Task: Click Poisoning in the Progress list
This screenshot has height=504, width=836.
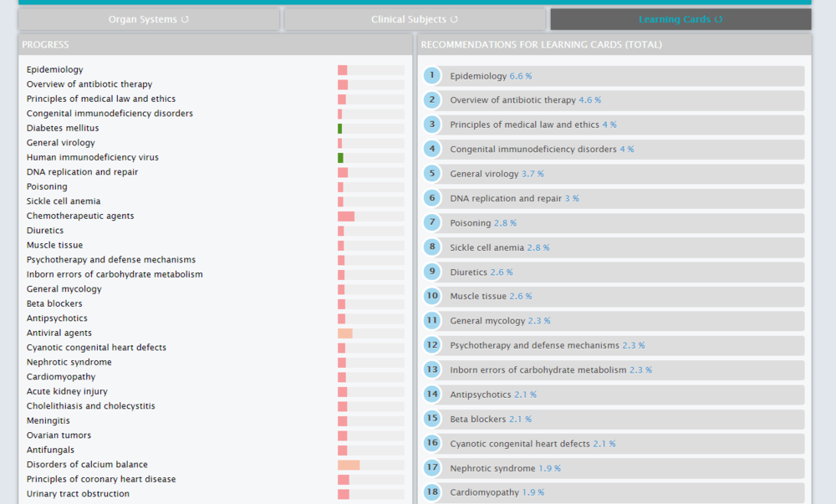Action: tap(47, 186)
